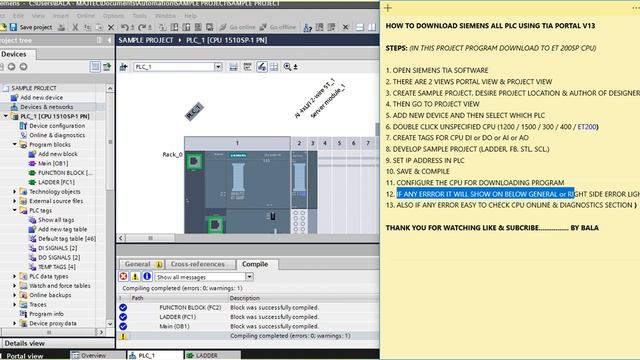Click the green arrow overview icon in Devices pane
The width and height of the screenshot is (640, 360).
[x=107, y=67]
